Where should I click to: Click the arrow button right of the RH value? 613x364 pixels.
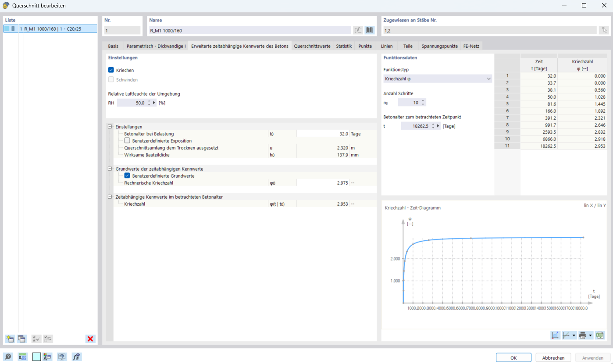[154, 103]
